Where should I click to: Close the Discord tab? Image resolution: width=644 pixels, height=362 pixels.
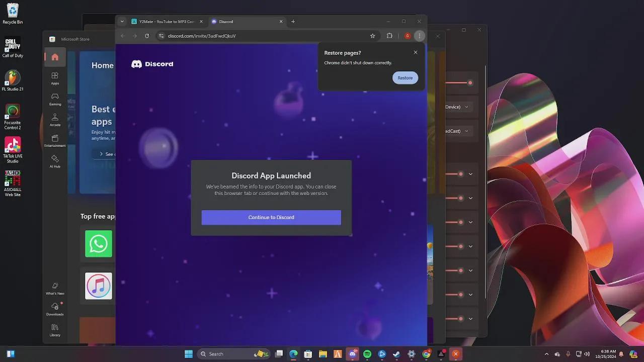tap(281, 22)
